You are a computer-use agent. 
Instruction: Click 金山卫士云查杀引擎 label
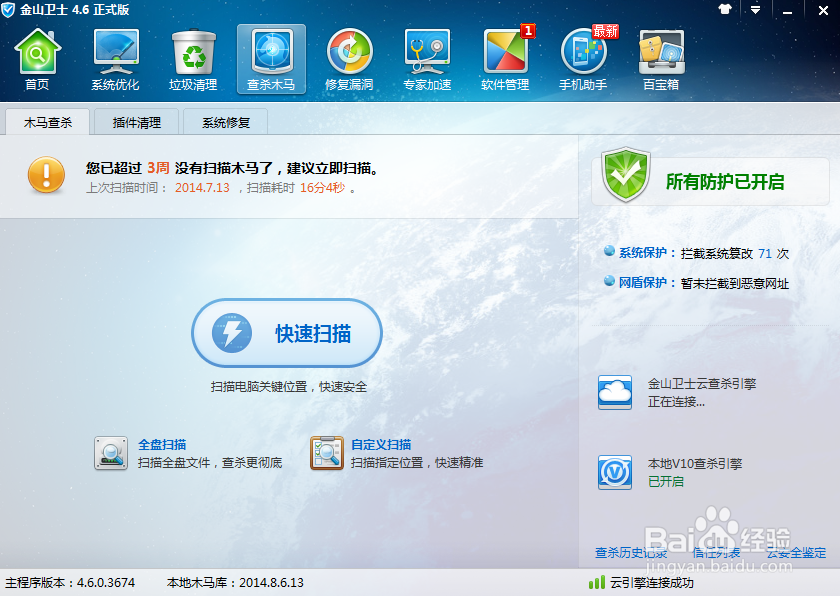coord(702,383)
